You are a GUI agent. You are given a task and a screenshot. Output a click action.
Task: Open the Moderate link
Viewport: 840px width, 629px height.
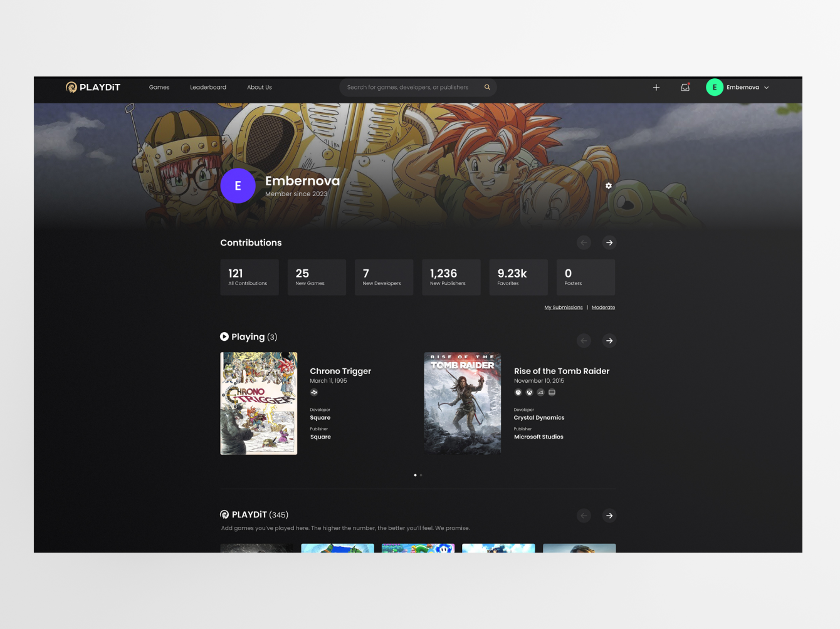pos(603,308)
